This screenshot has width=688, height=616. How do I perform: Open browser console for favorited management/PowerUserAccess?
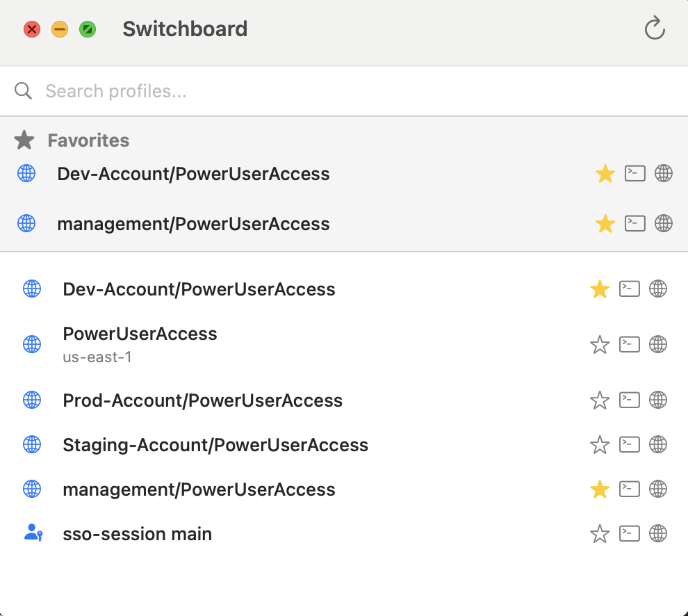pyautogui.click(x=664, y=224)
